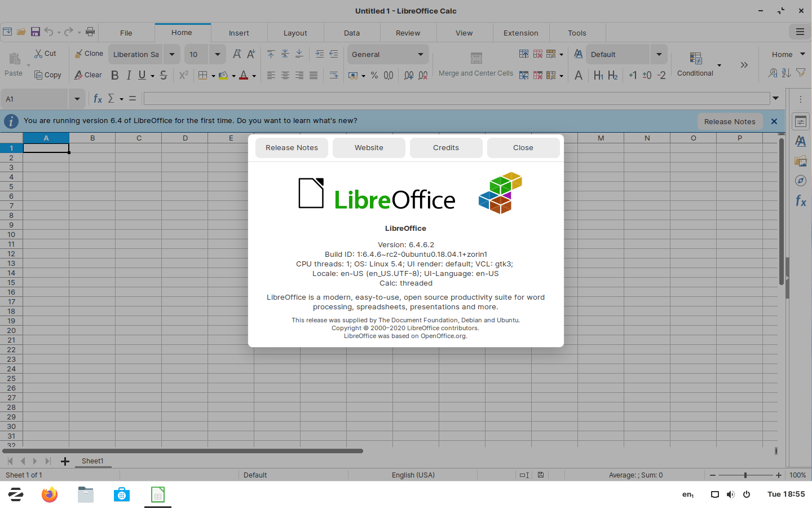This screenshot has width=812, height=508.
Task: Center cell content vertically
Action: [285, 54]
